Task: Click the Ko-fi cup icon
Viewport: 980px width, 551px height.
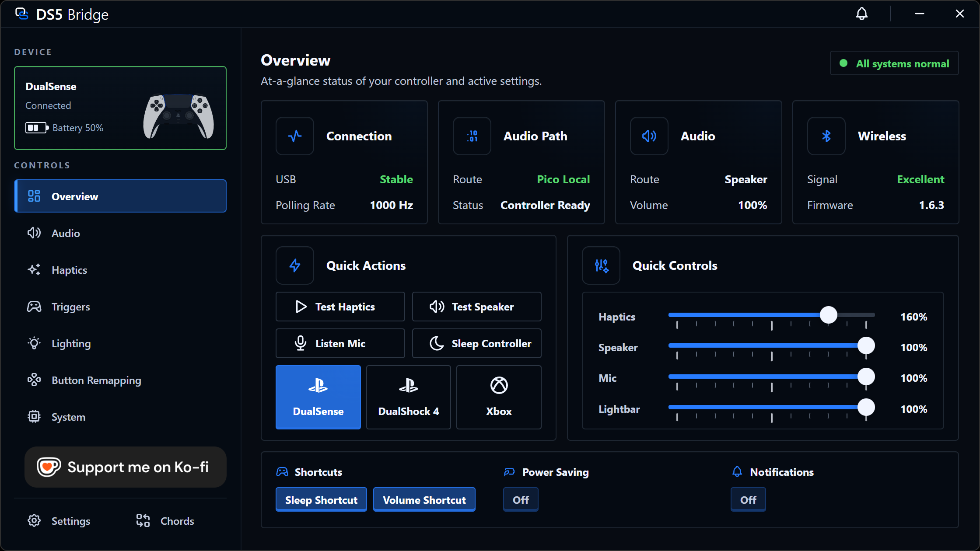Action: coord(49,467)
